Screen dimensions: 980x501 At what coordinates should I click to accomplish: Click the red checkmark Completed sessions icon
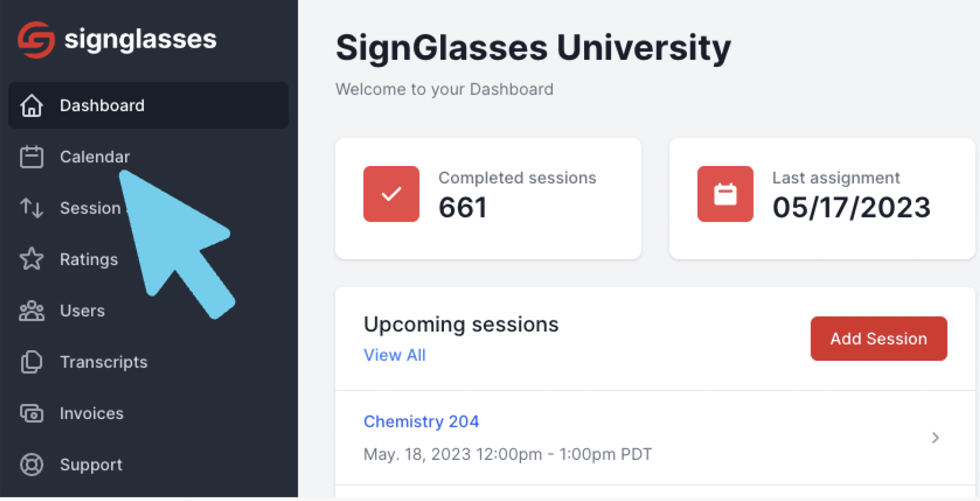click(391, 194)
